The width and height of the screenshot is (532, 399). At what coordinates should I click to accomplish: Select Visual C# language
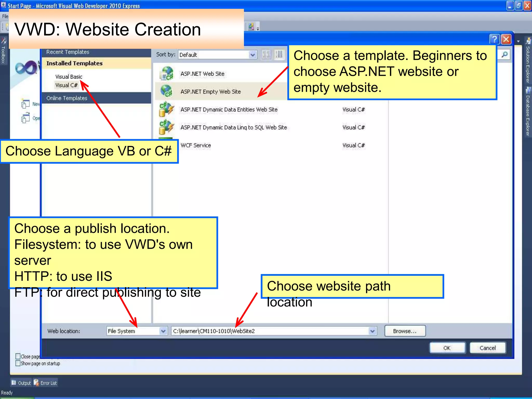(x=66, y=85)
